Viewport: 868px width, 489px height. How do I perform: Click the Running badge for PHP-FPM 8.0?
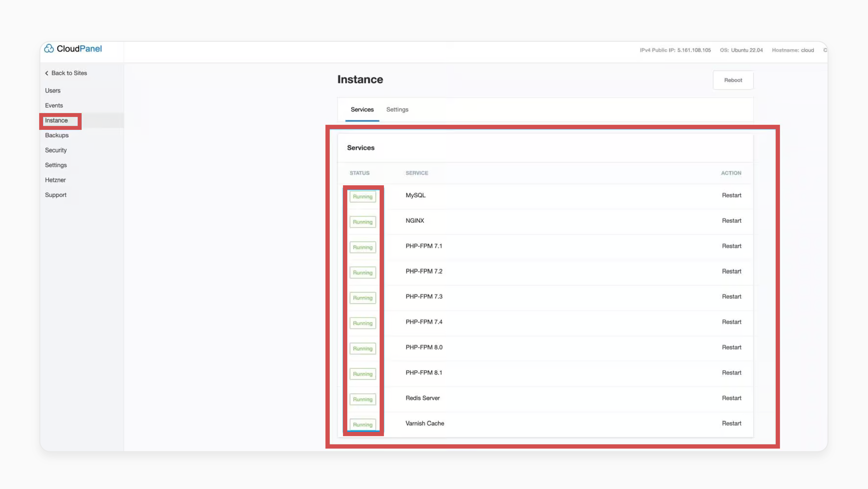tap(363, 349)
